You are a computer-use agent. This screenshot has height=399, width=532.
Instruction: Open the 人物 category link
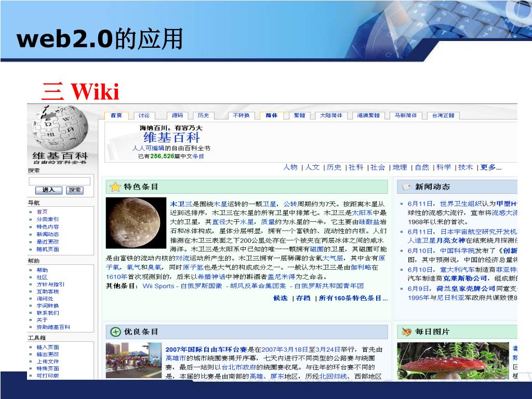[x=290, y=167]
